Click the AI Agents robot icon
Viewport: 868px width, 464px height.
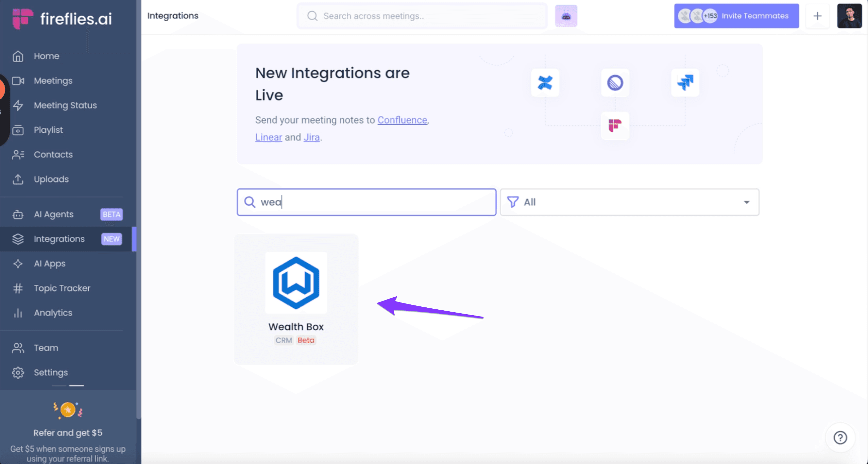click(x=18, y=215)
